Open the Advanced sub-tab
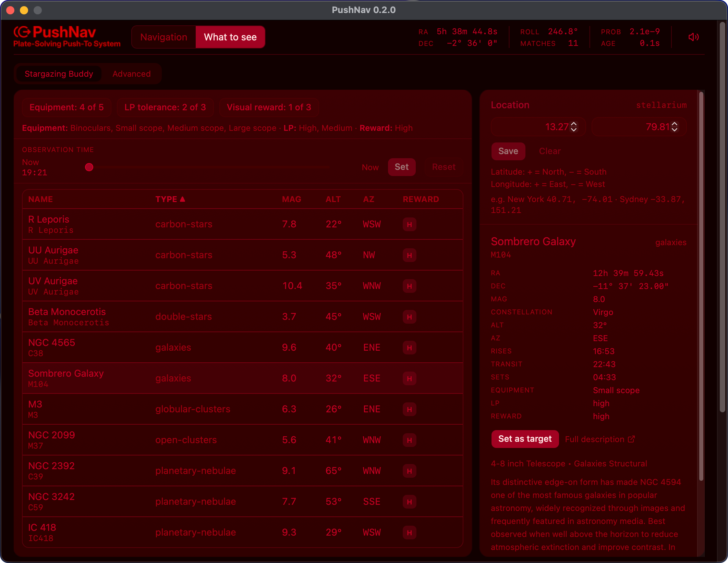This screenshot has width=728, height=563. point(132,74)
